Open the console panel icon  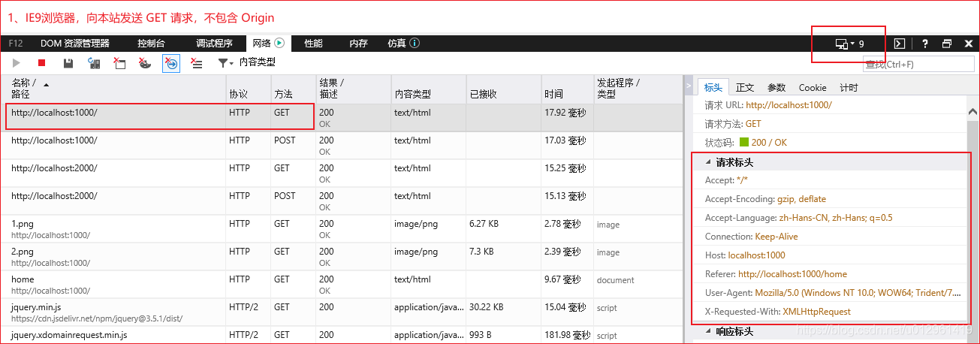(x=898, y=44)
